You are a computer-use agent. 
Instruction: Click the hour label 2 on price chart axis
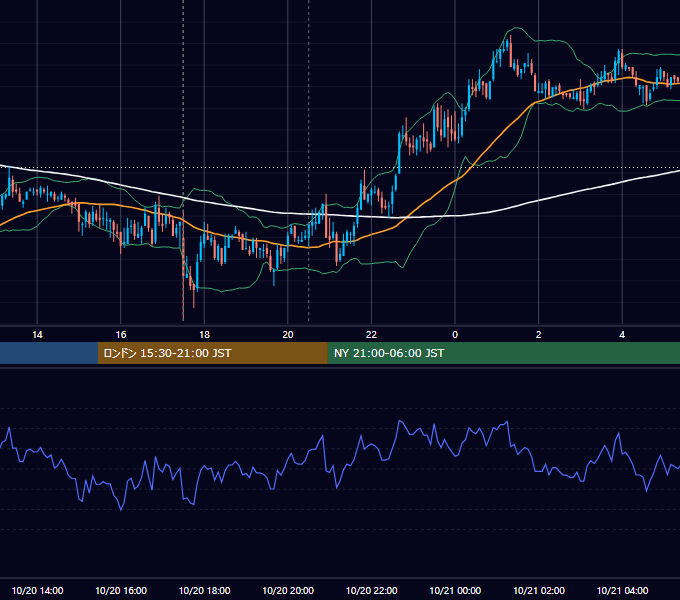(539, 335)
